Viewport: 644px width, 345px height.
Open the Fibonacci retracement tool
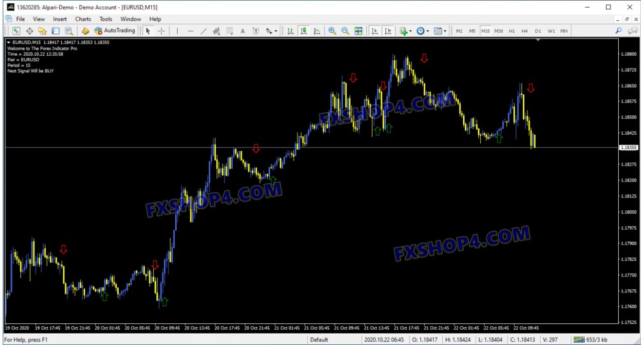point(230,31)
